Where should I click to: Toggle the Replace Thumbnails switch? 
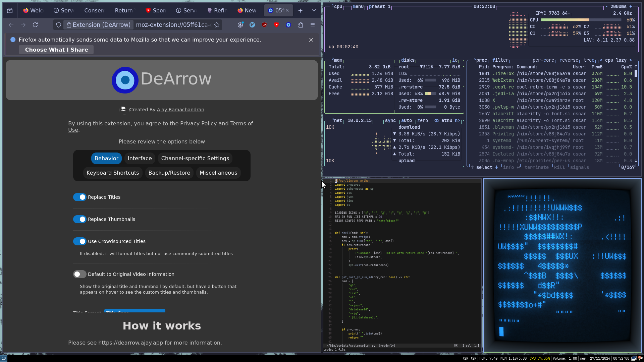[80, 219]
